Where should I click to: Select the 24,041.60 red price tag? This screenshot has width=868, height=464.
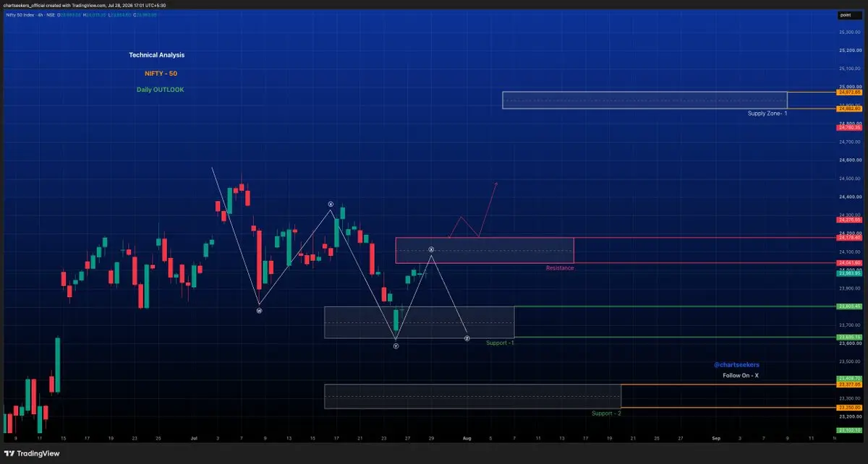849,262
